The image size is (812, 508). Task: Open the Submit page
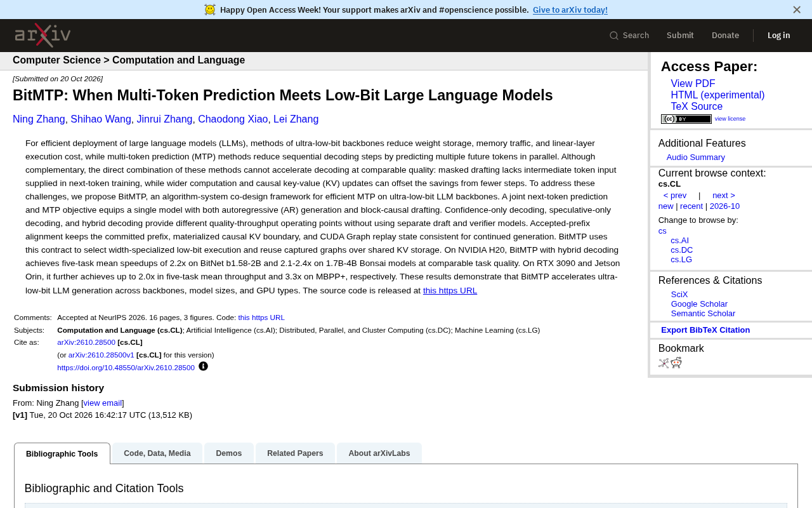[680, 36]
